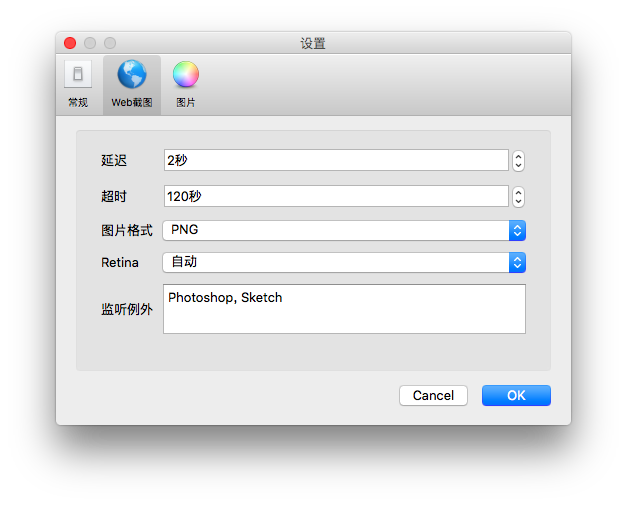
Task: Decrease 超时 timeout with stepper down arrow
Action: (518, 201)
